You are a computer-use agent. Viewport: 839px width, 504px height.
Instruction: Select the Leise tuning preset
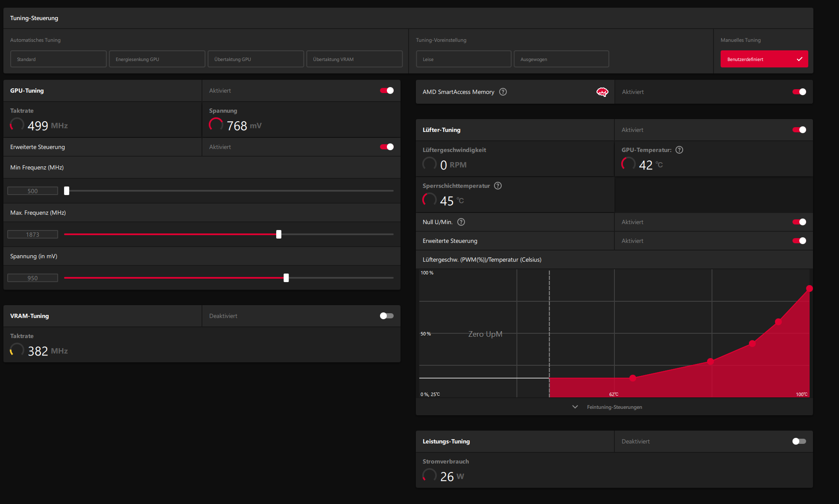(x=464, y=59)
